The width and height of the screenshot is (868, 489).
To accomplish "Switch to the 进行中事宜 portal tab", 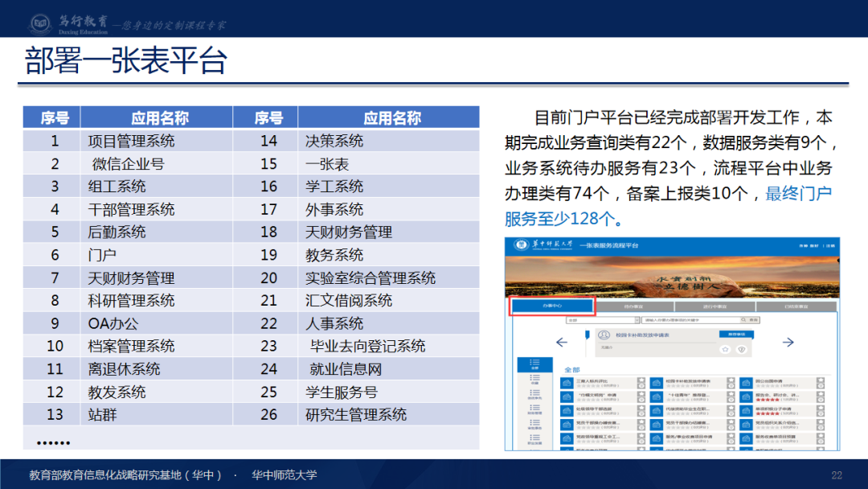I will pyautogui.click(x=714, y=306).
